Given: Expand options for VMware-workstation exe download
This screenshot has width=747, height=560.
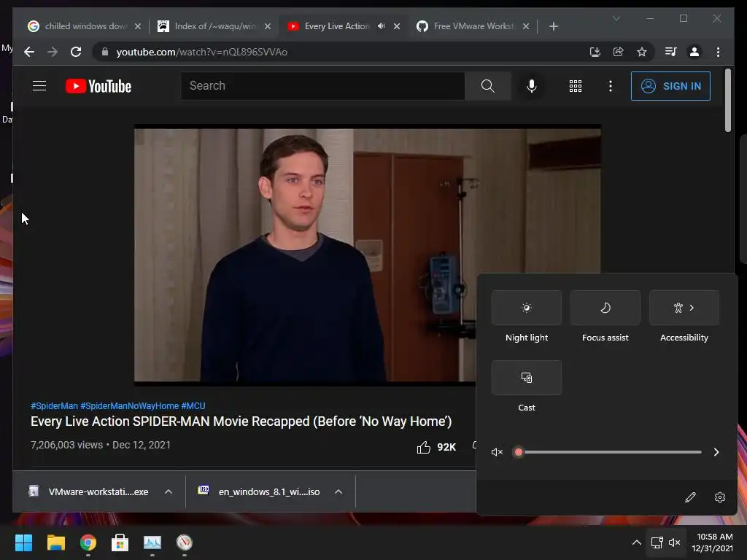Looking at the screenshot, I should (x=169, y=491).
